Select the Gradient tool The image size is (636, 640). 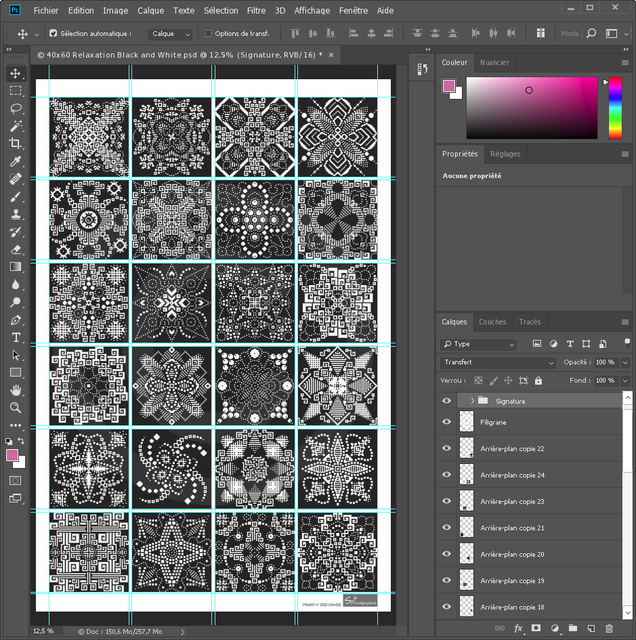(16, 267)
